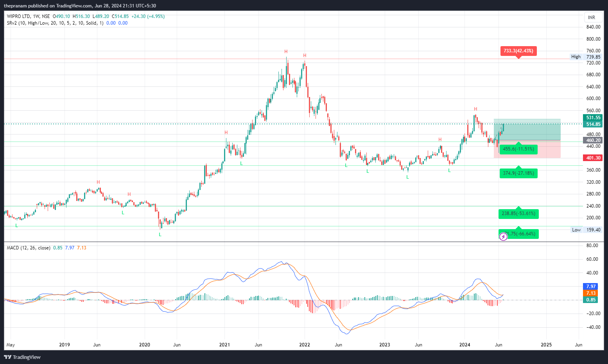This screenshot has height=364, width=608.
Task: Click the 401.30 stop price tag
Action: tap(593, 158)
